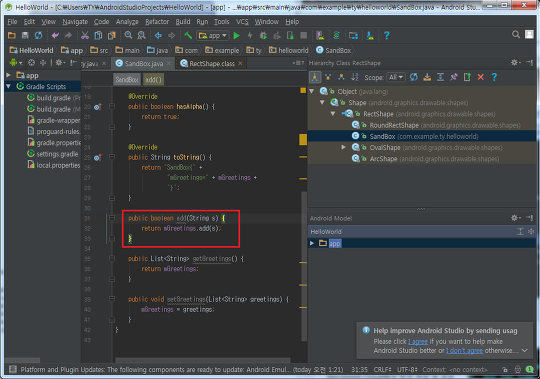This screenshot has width=540, height=379.
Task: Toggle code fold marker for setGreetings method
Action: (112, 299)
